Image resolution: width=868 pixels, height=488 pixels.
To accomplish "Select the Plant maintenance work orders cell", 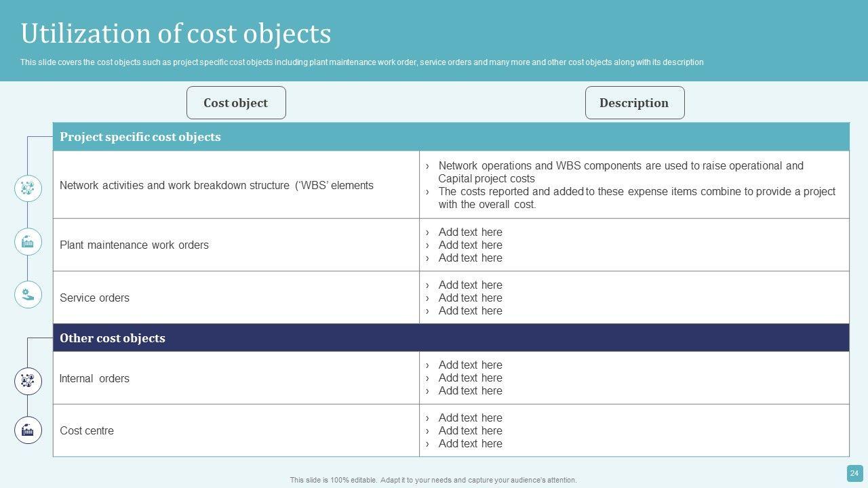I will pos(134,245).
